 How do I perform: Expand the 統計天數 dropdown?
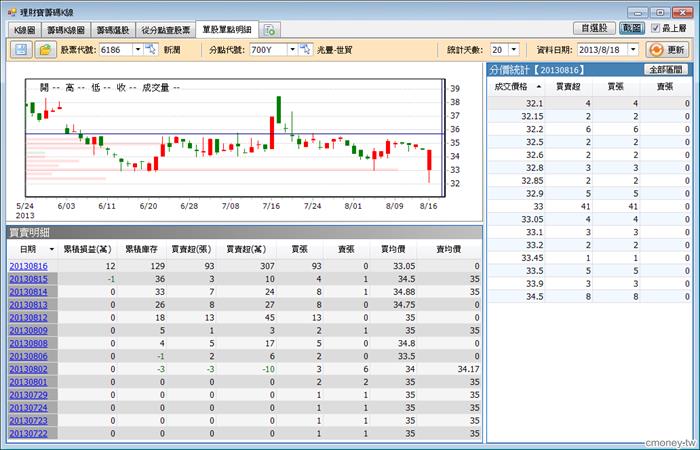[514, 50]
